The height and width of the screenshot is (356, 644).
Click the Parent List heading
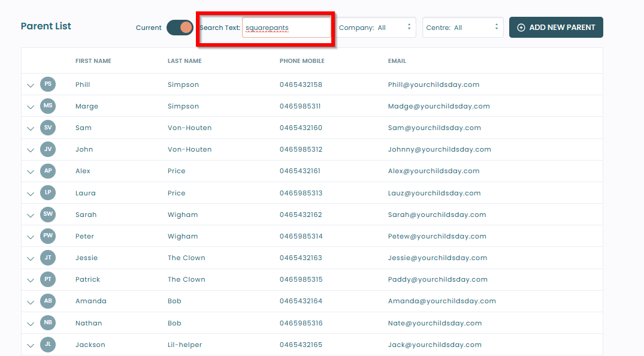click(46, 26)
